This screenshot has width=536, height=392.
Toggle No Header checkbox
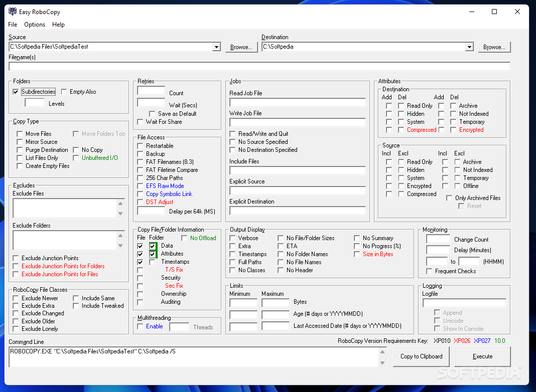pyautogui.click(x=281, y=270)
